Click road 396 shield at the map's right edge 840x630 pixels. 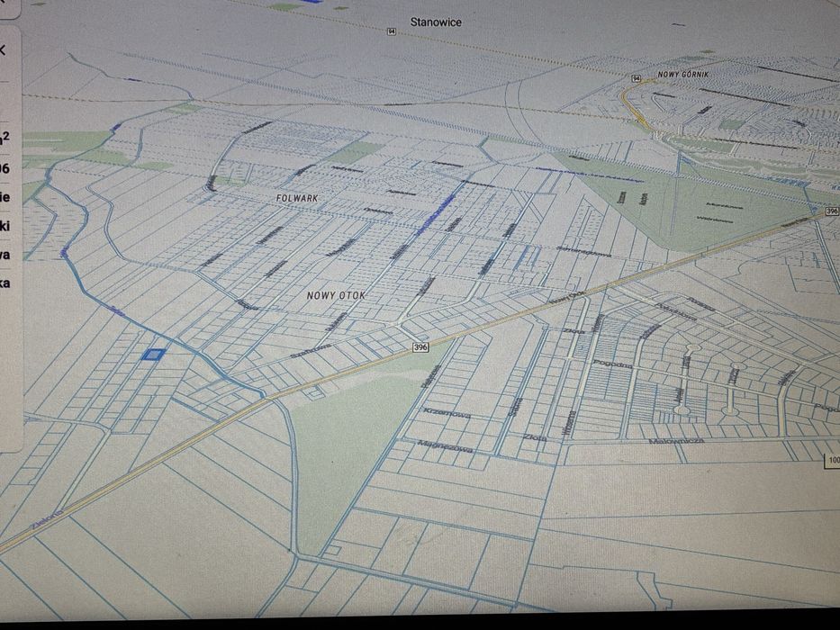(x=831, y=211)
